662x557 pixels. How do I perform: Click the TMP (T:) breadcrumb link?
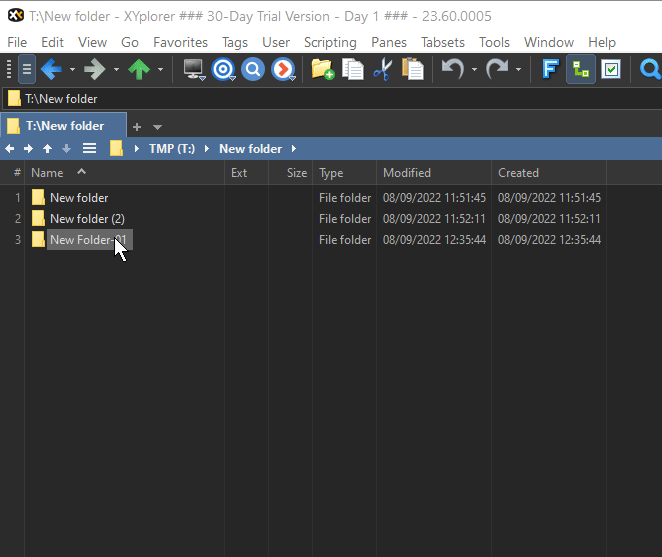(171, 149)
